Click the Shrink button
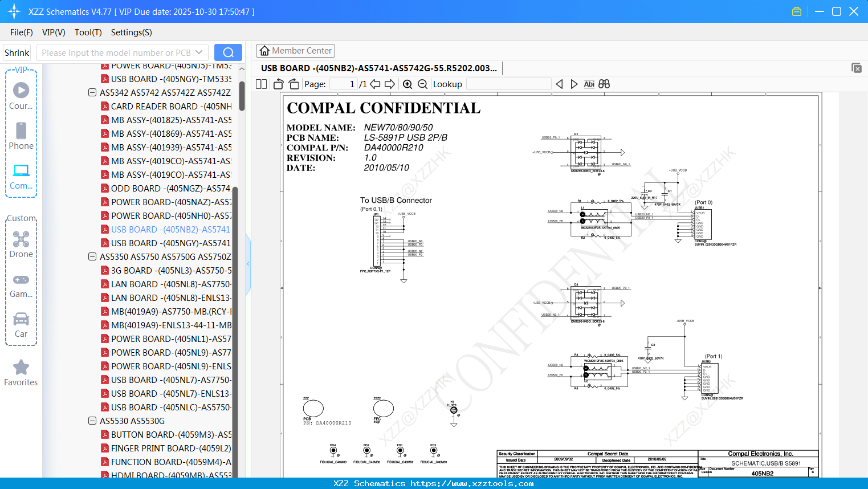 17,52
